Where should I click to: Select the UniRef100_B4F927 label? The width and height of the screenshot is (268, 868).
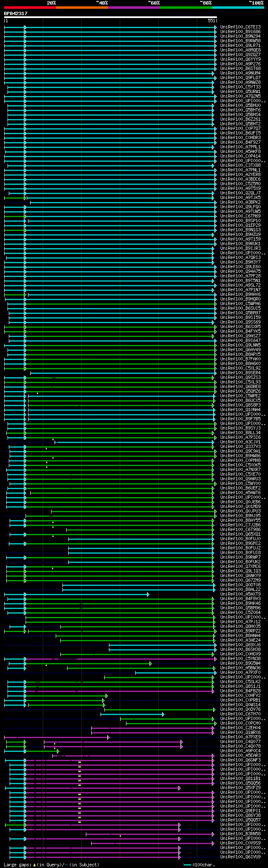click(240, 143)
